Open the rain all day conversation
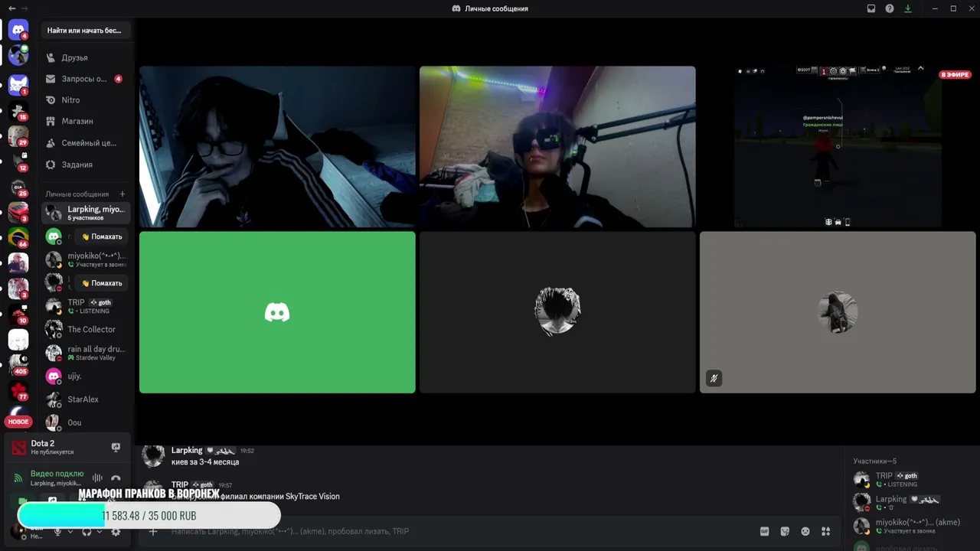980x551 pixels. tap(86, 353)
